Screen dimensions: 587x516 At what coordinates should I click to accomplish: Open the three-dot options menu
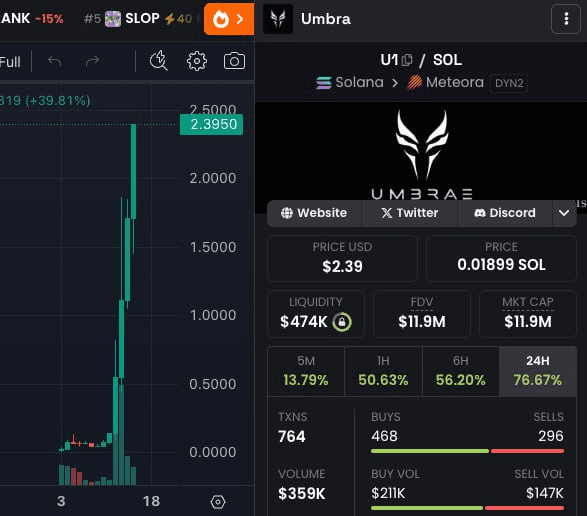click(x=566, y=19)
